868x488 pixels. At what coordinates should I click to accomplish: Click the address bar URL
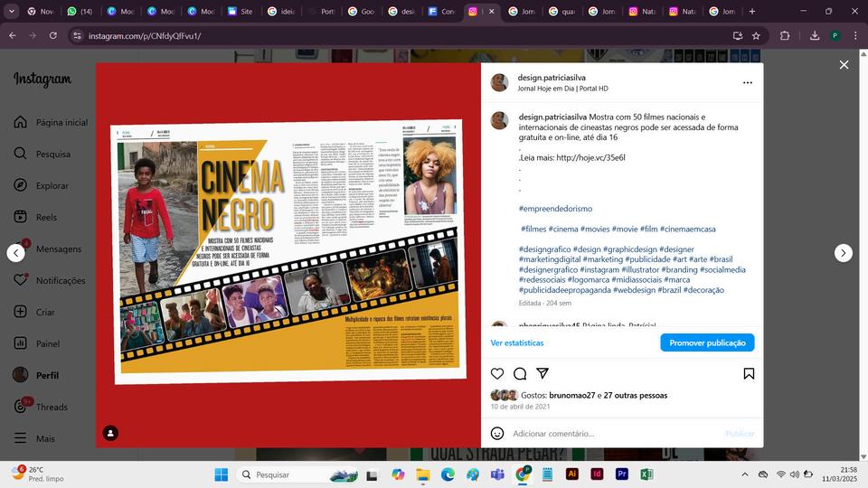click(145, 35)
